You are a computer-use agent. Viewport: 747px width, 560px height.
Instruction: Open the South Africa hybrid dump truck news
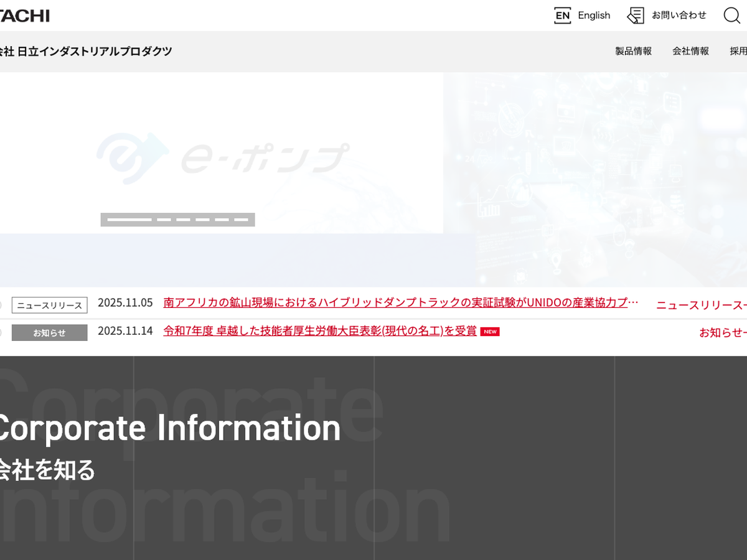click(x=400, y=303)
